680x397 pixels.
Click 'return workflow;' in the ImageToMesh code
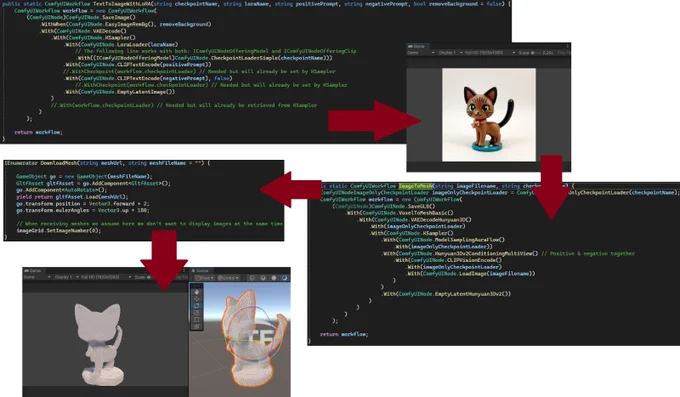[x=344, y=334]
